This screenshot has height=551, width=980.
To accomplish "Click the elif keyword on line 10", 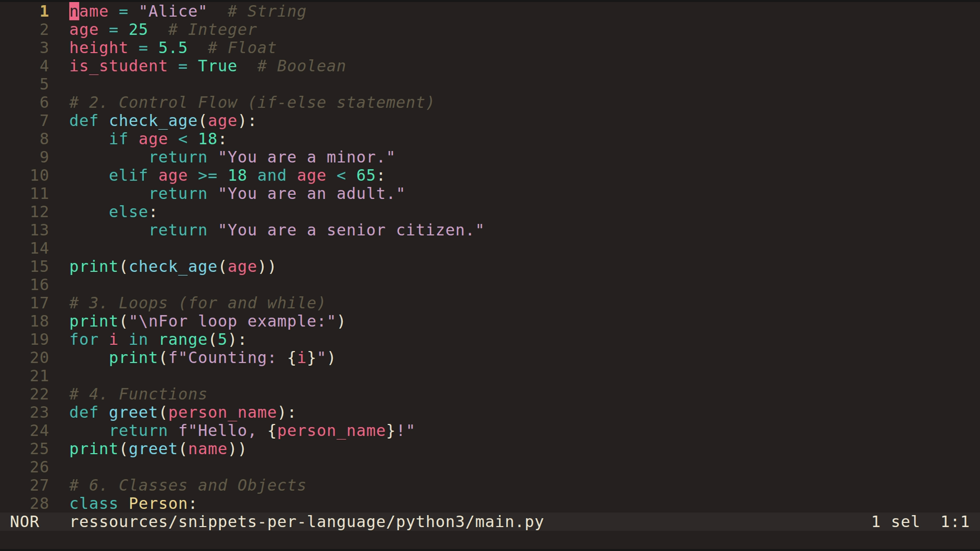I will point(127,175).
